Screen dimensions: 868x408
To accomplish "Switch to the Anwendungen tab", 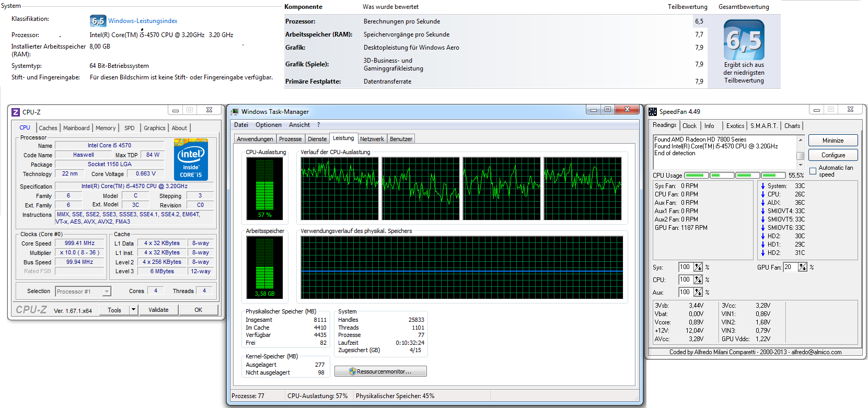I will point(255,139).
